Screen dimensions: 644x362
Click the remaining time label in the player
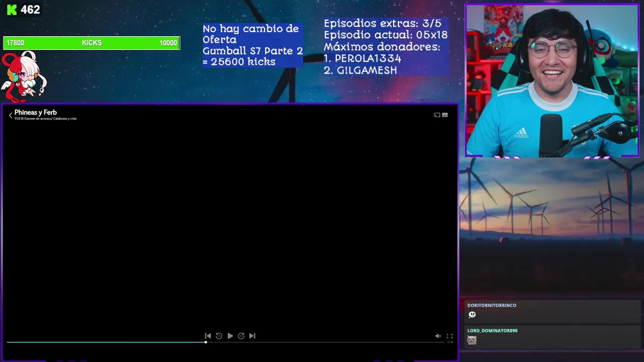click(450, 342)
